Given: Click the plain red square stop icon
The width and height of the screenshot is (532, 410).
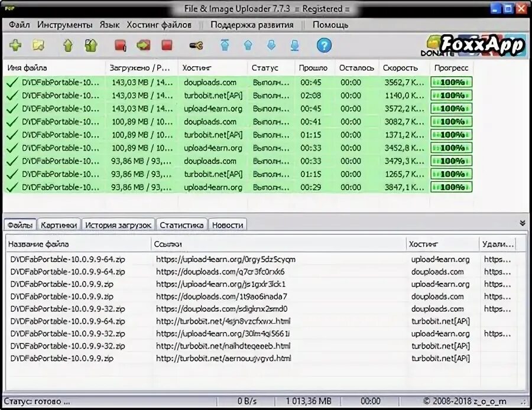Looking at the screenshot, I should pyautogui.click(x=167, y=45).
